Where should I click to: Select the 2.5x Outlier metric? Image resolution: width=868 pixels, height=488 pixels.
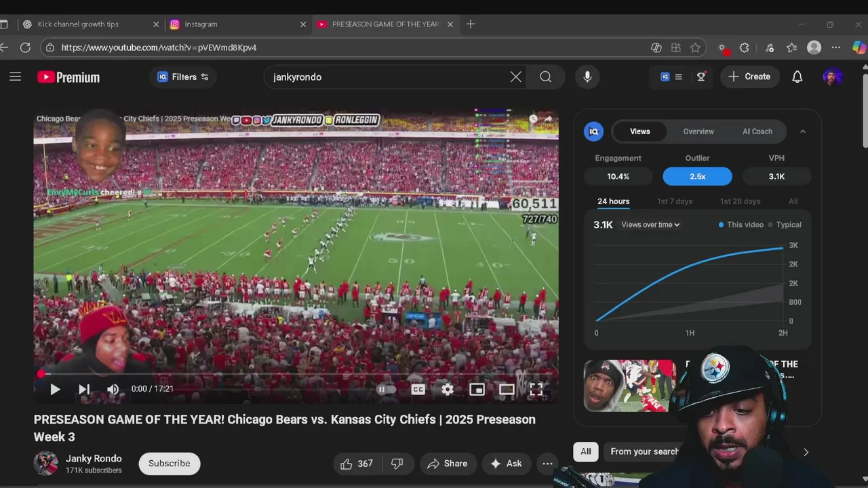pos(697,176)
